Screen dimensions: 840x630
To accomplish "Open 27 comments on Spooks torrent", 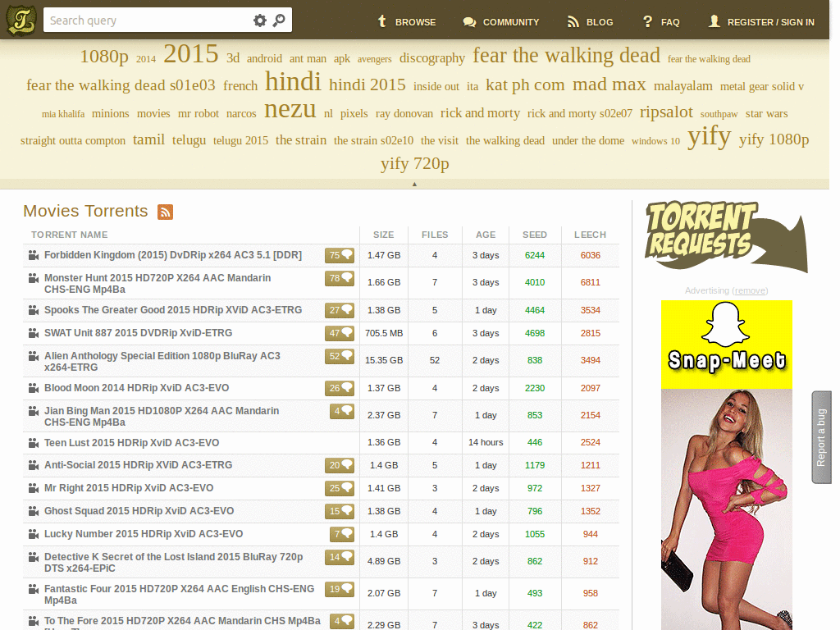I will coord(340,310).
